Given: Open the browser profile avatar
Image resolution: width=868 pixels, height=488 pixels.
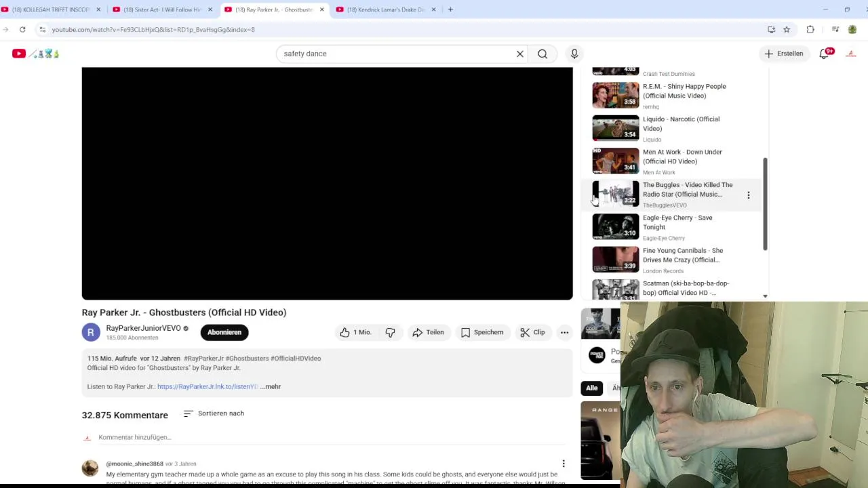Looking at the screenshot, I should click(852, 29).
